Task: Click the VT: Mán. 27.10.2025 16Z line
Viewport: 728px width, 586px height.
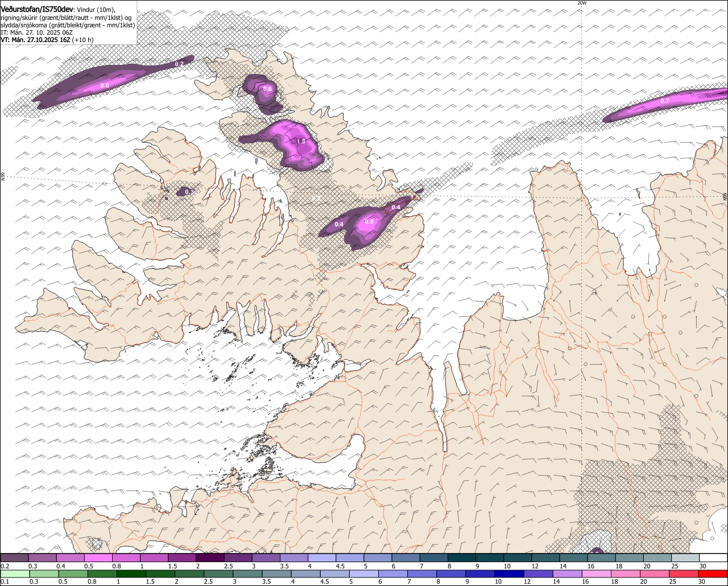Action: pyautogui.click(x=47, y=40)
